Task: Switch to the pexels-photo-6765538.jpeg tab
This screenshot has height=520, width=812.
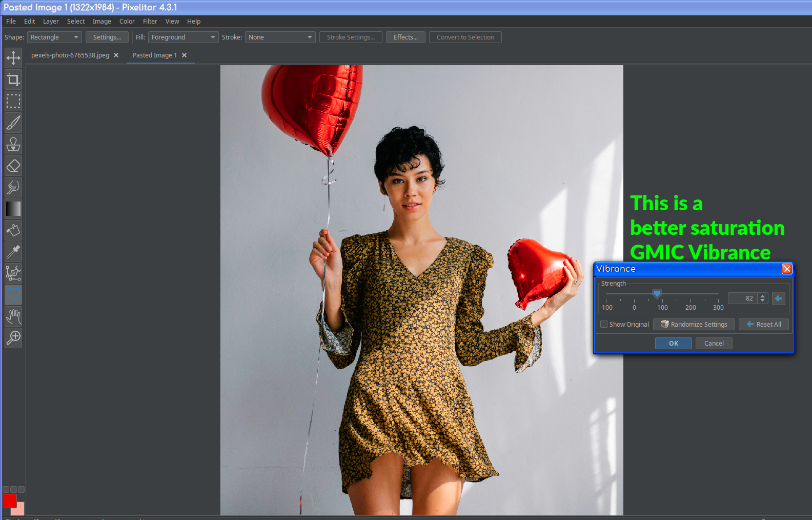Action: [70, 55]
